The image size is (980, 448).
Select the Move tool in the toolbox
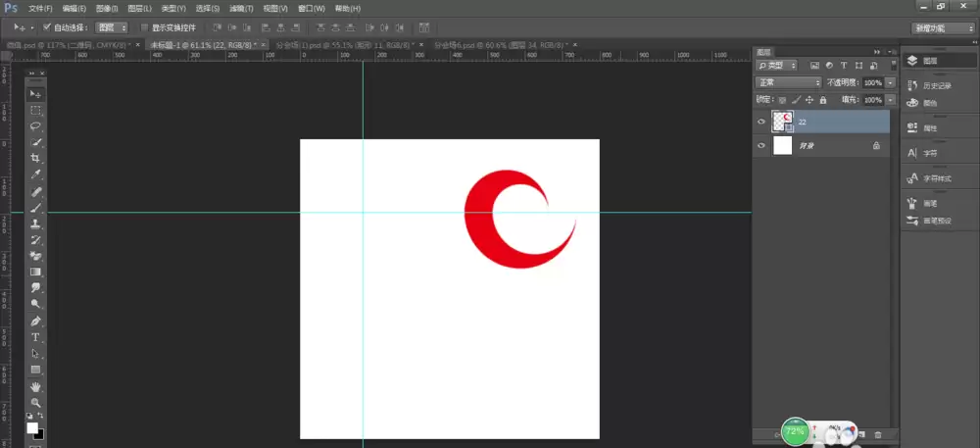pyautogui.click(x=35, y=94)
